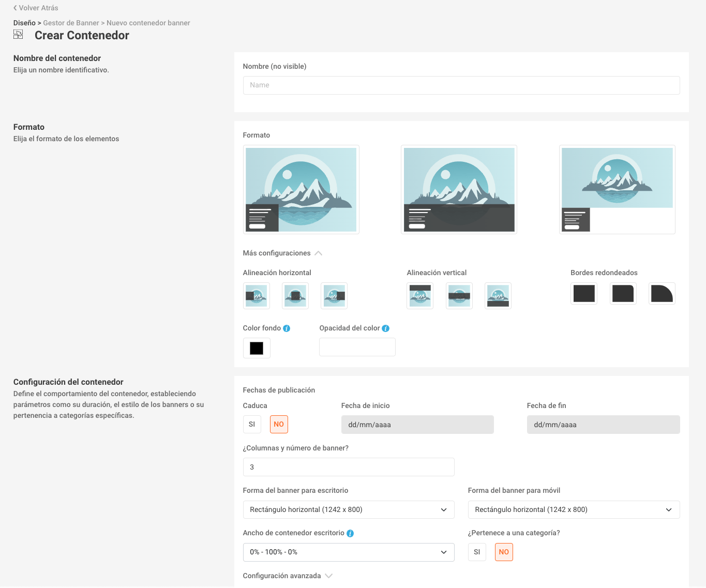Select top vertical alignment icon
The width and height of the screenshot is (706, 588).
point(420,296)
